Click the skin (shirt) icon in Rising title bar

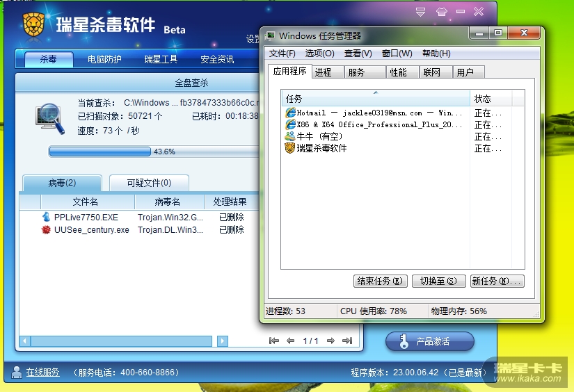coord(442,12)
